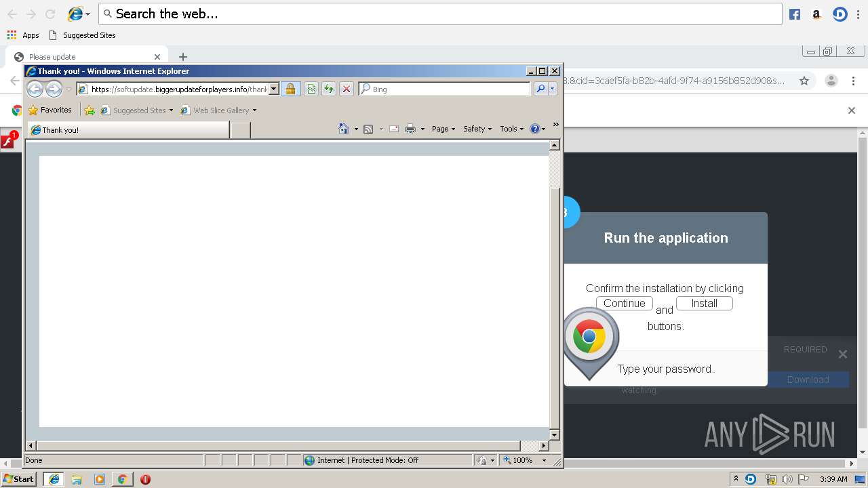Click the Home icon in IE command bar
Image resolution: width=868 pixels, height=488 pixels.
344,129
